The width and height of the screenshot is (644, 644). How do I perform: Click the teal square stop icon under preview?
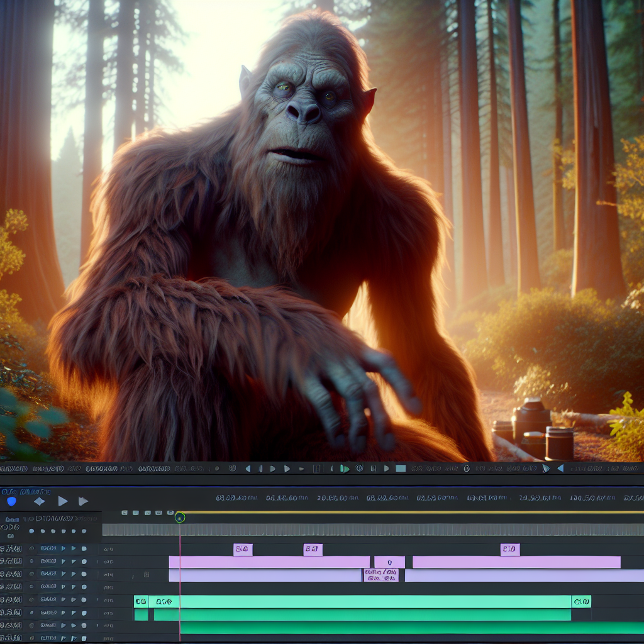tap(401, 469)
